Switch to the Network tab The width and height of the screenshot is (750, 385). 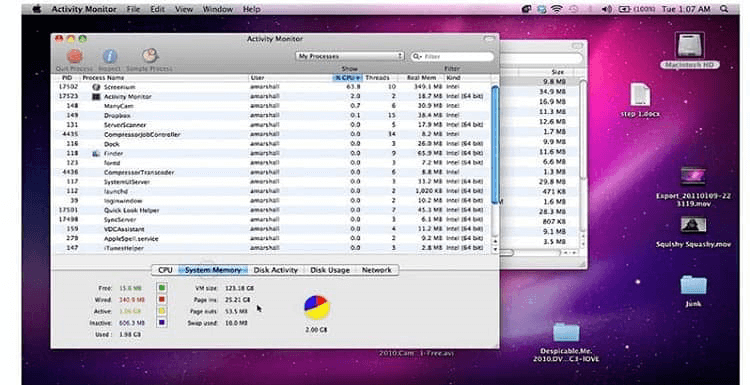pos(376,270)
